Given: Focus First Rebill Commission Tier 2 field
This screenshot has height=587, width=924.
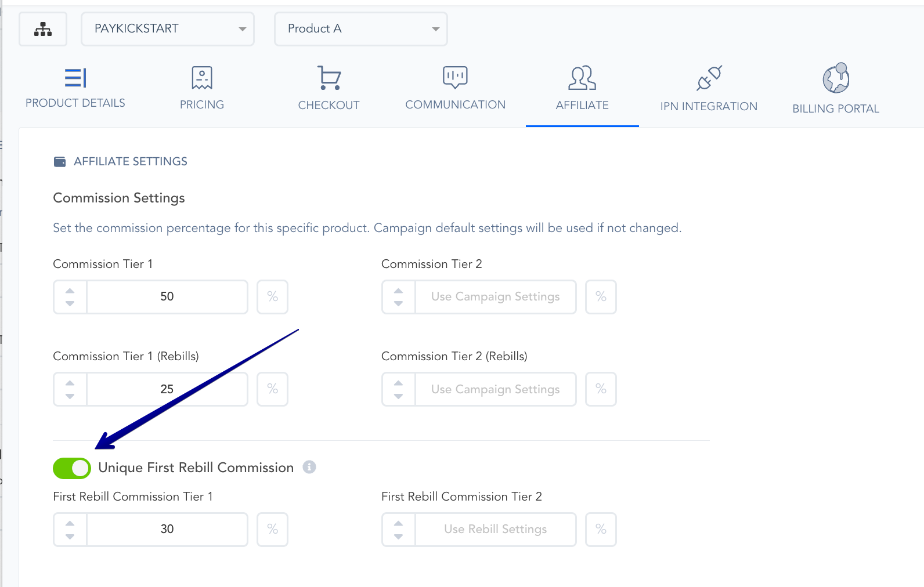Looking at the screenshot, I should [x=495, y=530].
